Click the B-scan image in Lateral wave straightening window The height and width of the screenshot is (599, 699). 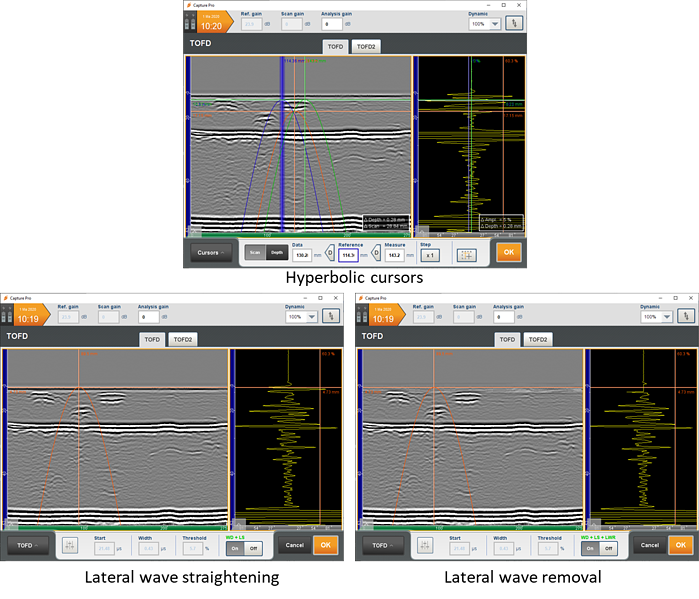pos(118,437)
